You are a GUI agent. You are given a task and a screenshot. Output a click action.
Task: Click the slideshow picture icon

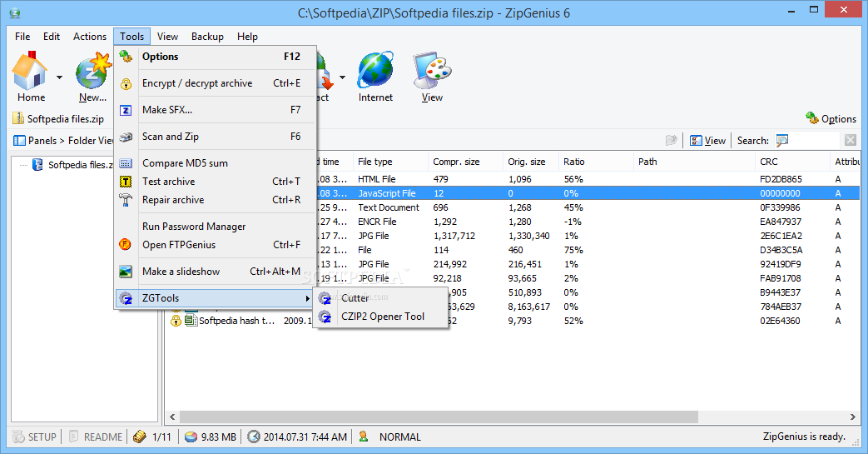click(126, 272)
